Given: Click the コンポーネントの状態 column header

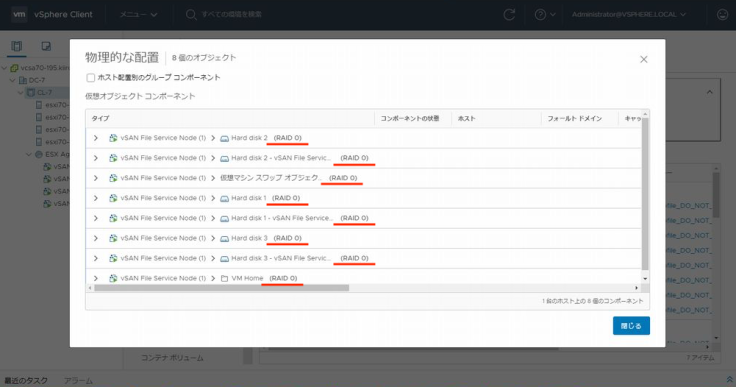Looking at the screenshot, I should pos(413,118).
